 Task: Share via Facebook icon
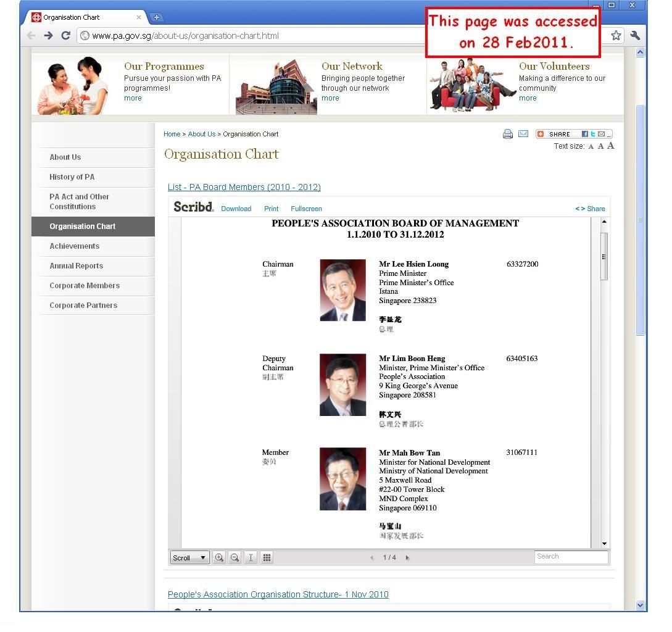pos(584,134)
